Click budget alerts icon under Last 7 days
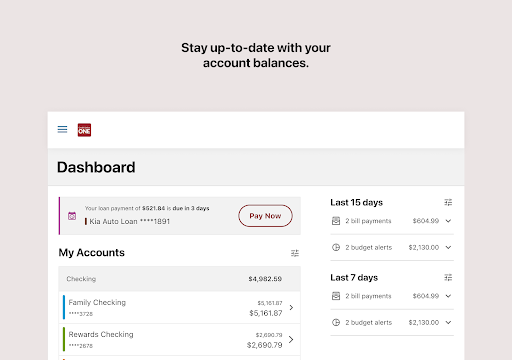 tap(336, 322)
